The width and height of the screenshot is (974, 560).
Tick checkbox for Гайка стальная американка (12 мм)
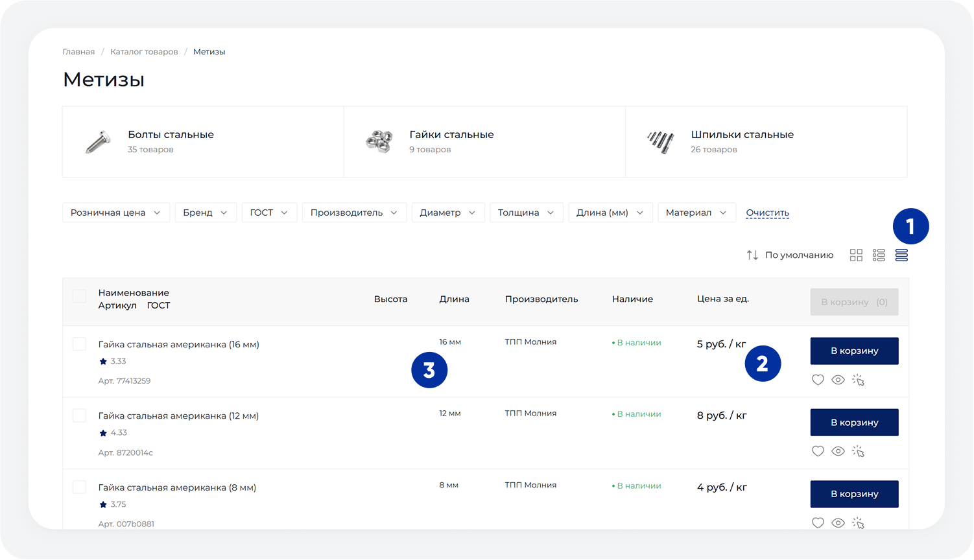coord(79,415)
